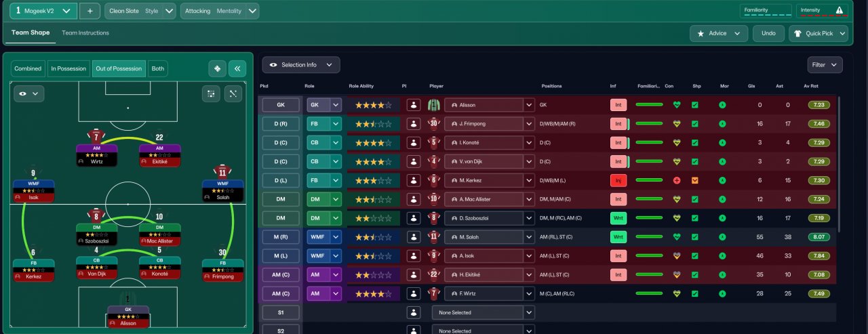Open player instructions icon for F. Wirtz

(x=414, y=294)
